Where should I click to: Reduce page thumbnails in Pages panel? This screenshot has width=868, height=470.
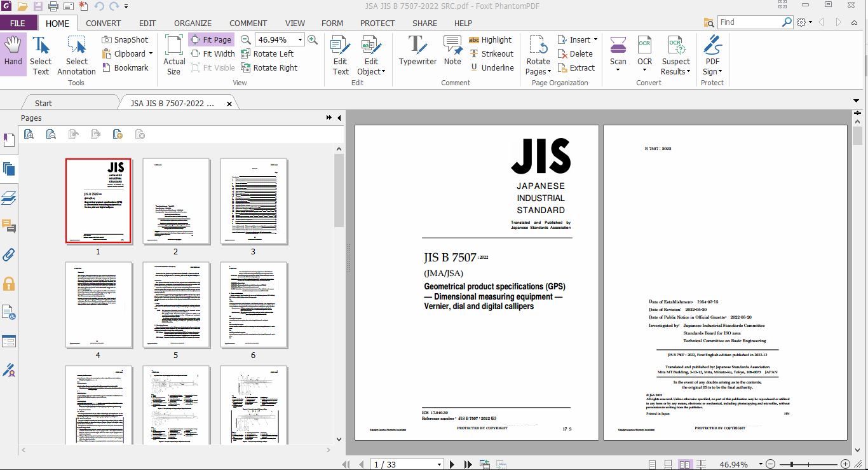(x=51, y=134)
